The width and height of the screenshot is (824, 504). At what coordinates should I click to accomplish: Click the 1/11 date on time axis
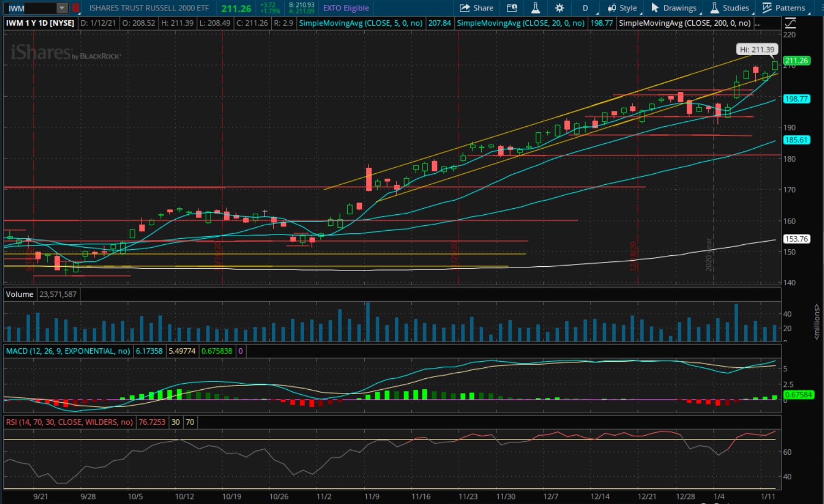(768, 496)
